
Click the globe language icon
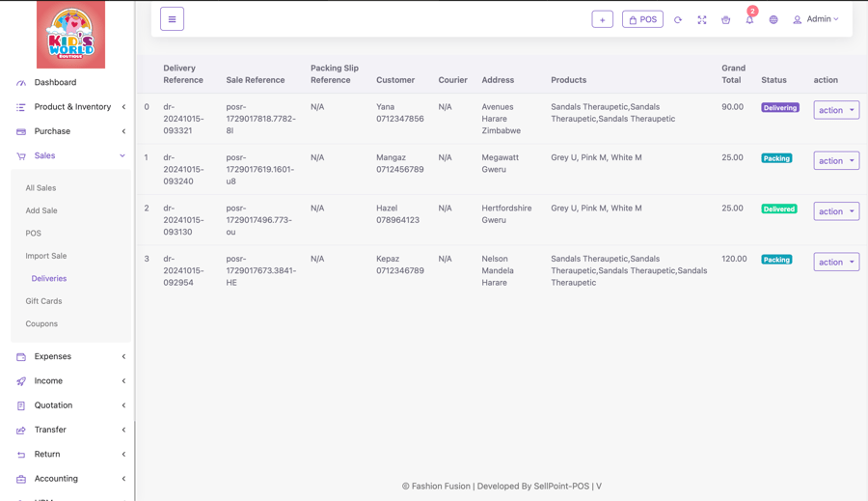773,19
